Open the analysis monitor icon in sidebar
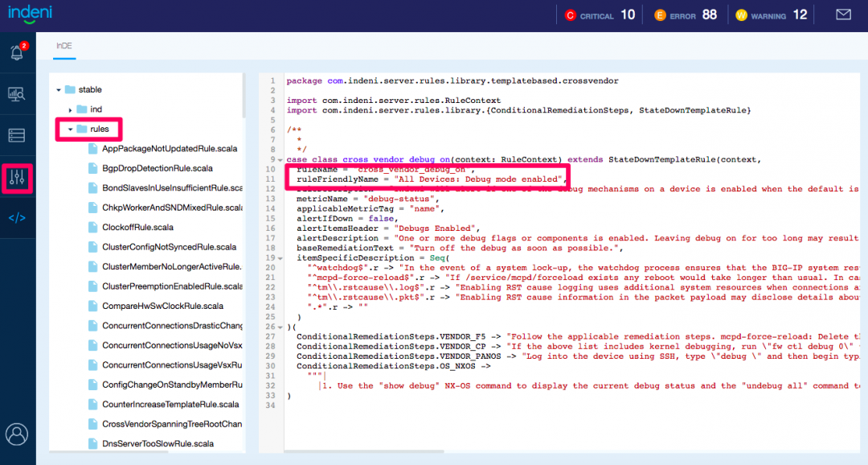The width and height of the screenshot is (868, 465). tap(17, 94)
